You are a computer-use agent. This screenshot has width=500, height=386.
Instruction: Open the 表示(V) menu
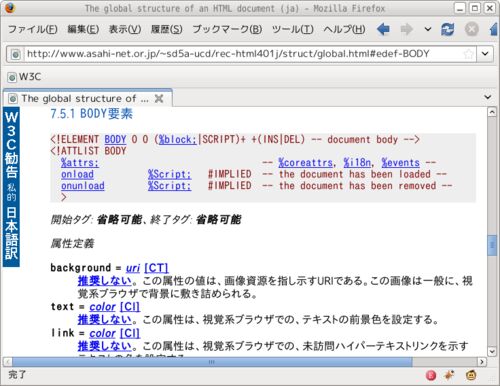[125, 29]
